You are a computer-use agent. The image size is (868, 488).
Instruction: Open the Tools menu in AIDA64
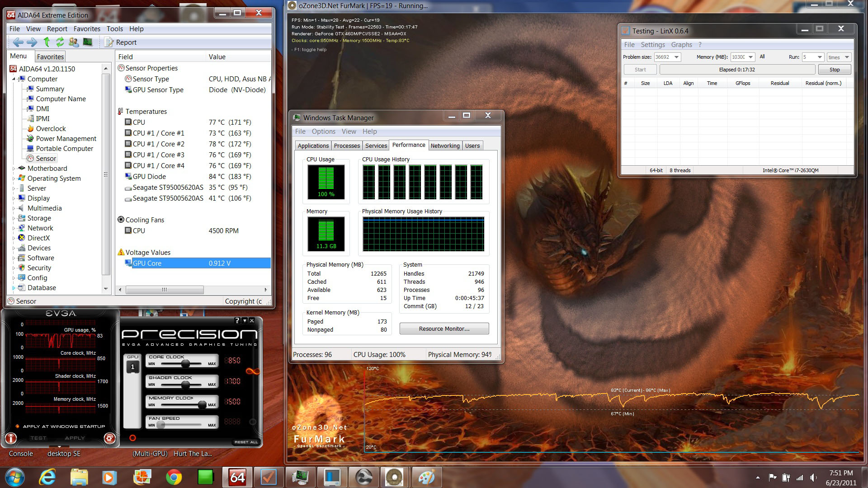(x=115, y=28)
